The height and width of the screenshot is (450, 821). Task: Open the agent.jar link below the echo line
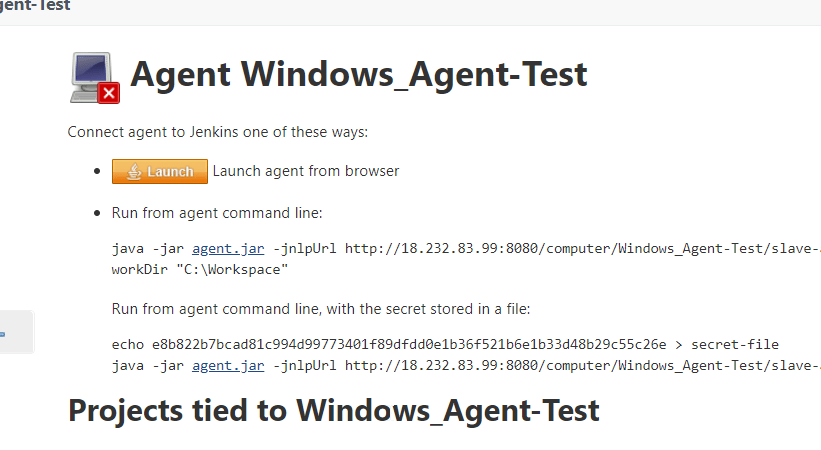point(228,365)
